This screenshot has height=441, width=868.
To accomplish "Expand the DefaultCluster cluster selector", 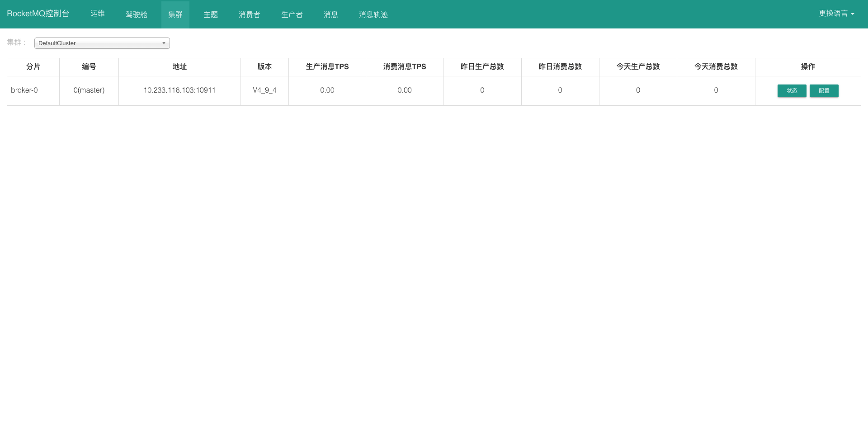I will point(102,43).
